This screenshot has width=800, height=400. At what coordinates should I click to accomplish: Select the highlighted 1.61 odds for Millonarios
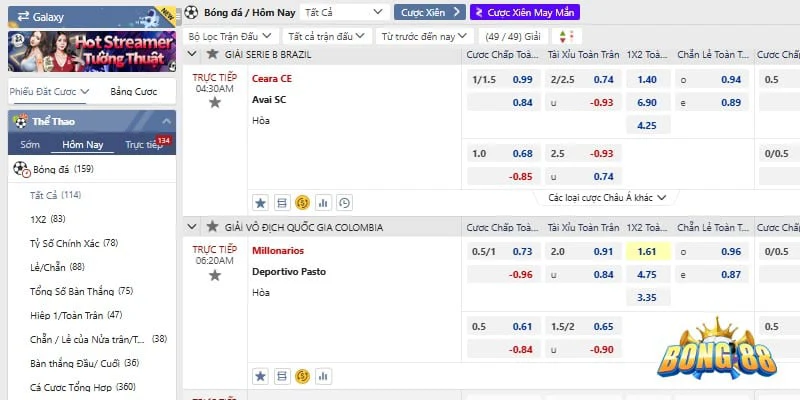click(x=646, y=251)
